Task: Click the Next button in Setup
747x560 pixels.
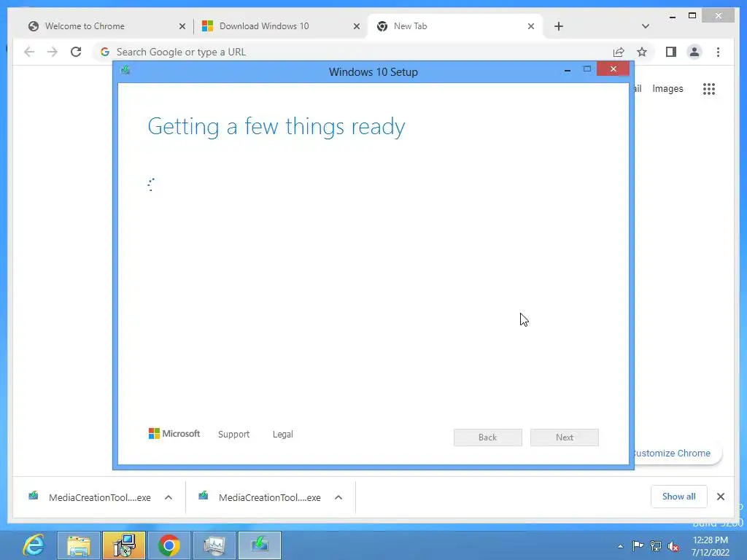Action: coord(564,437)
